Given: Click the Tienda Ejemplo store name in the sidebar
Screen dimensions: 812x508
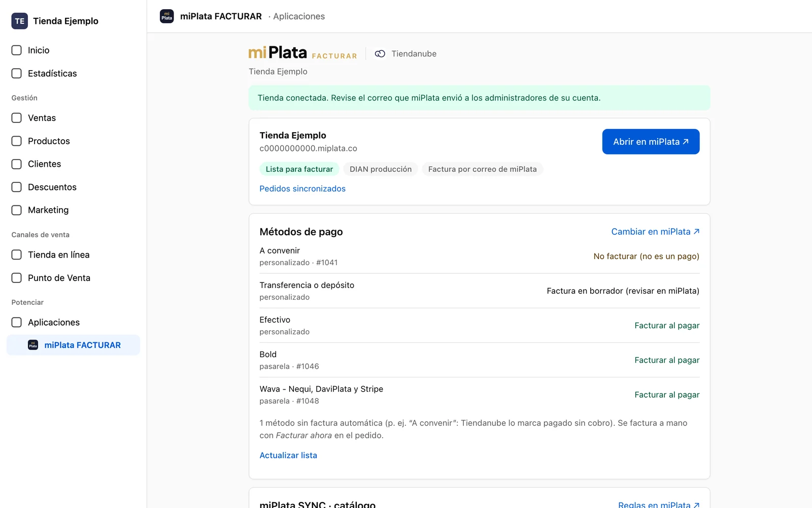Looking at the screenshot, I should pyautogui.click(x=66, y=21).
